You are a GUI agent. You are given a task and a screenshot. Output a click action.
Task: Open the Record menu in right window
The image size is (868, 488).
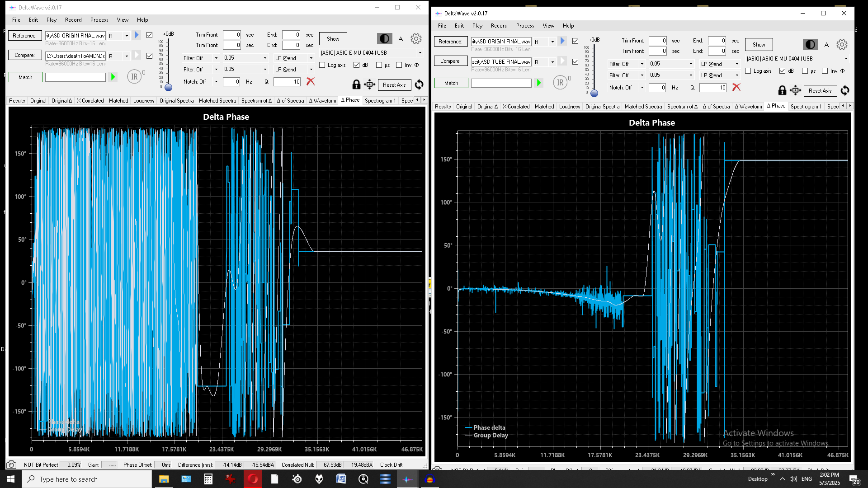499,26
